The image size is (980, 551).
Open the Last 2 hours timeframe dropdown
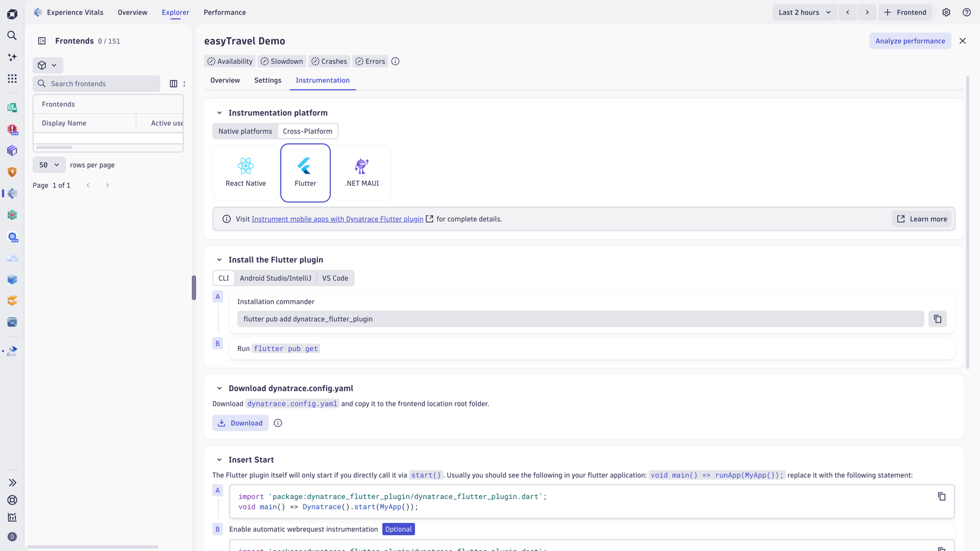tap(804, 12)
